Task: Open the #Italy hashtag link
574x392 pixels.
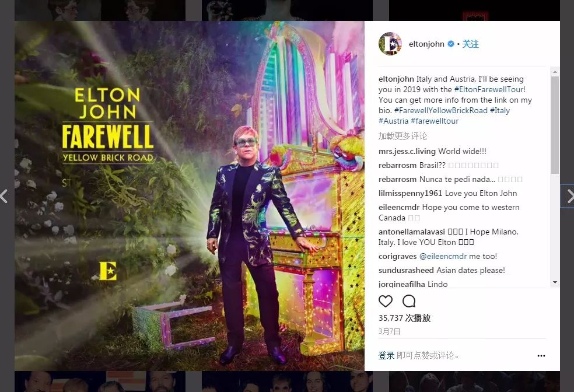Action: coord(500,110)
